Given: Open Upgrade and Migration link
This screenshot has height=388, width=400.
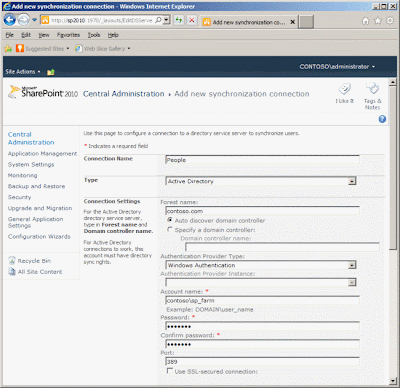Looking at the screenshot, I should pos(40,208).
